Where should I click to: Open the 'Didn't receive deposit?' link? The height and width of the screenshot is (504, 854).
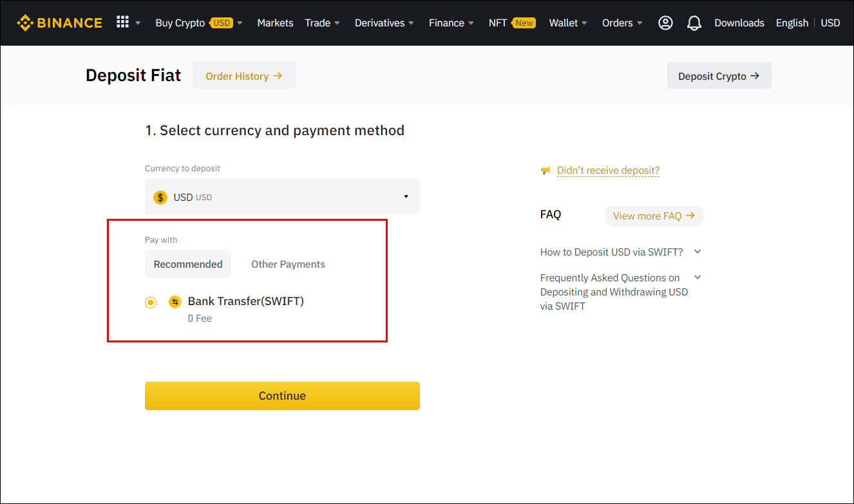608,171
